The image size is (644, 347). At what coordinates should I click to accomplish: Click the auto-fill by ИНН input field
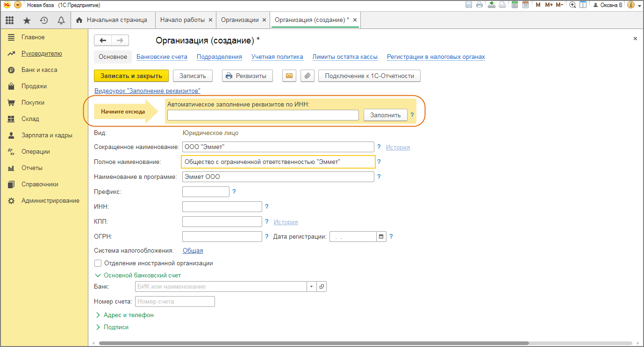263,115
